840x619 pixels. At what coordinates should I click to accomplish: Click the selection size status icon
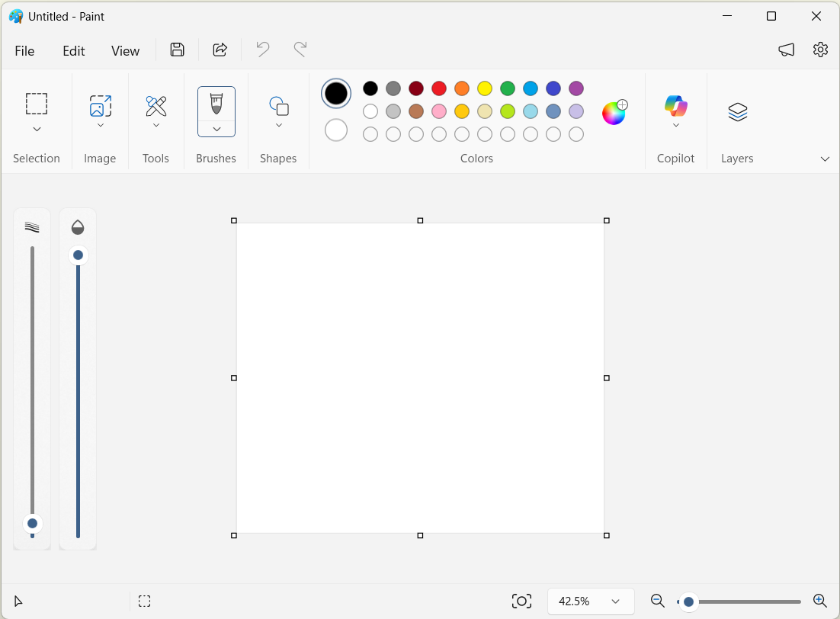coord(145,601)
